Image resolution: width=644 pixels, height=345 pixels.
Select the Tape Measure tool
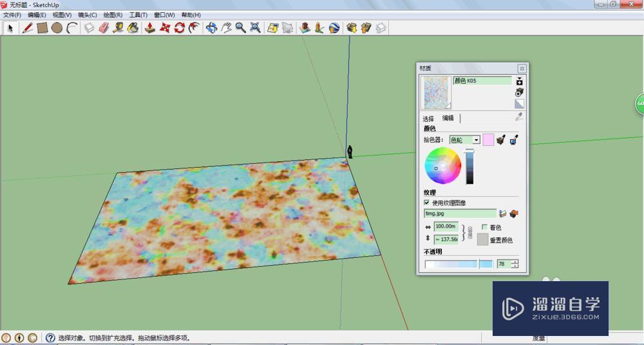(x=118, y=28)
